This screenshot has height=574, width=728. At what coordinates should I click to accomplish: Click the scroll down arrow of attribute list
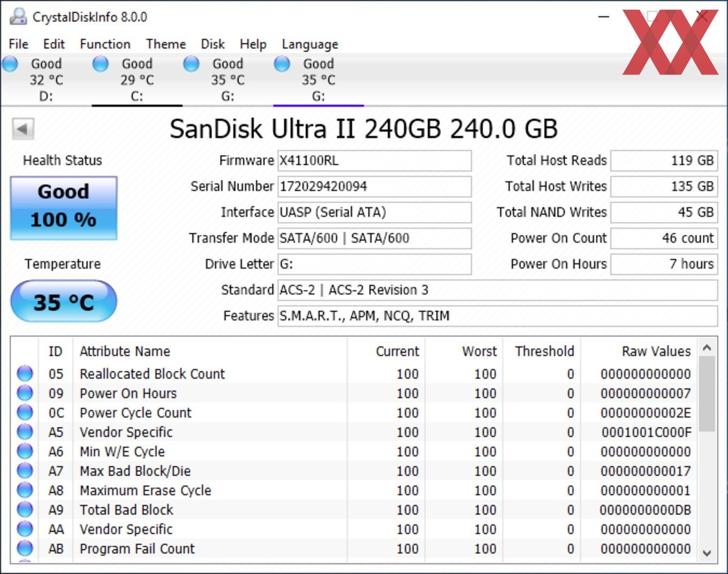tap(707, 553)
